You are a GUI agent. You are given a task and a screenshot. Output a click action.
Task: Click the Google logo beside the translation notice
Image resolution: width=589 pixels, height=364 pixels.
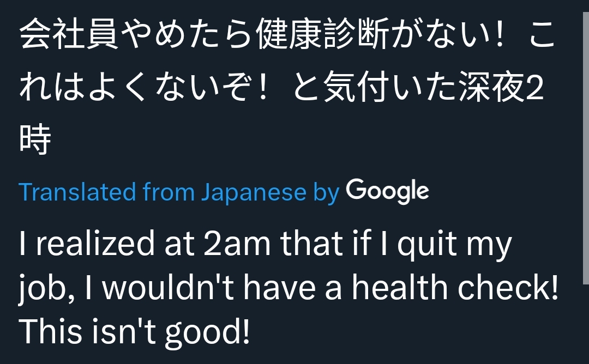point(387,191)
